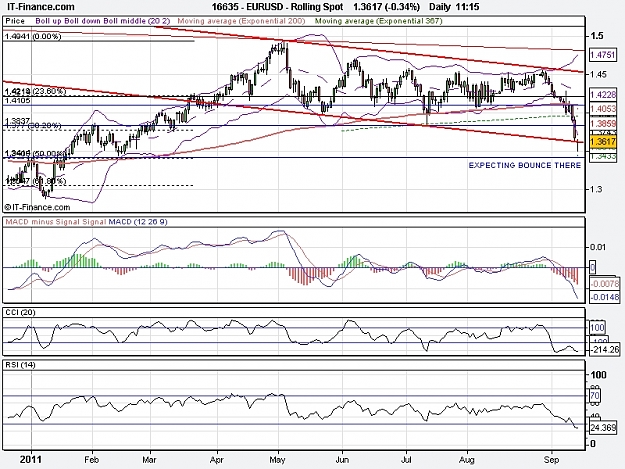Select the '1.4941 (0.00%)' Fibonacci label
Viewport: 625px width, 469px height.
click(33, 37)
